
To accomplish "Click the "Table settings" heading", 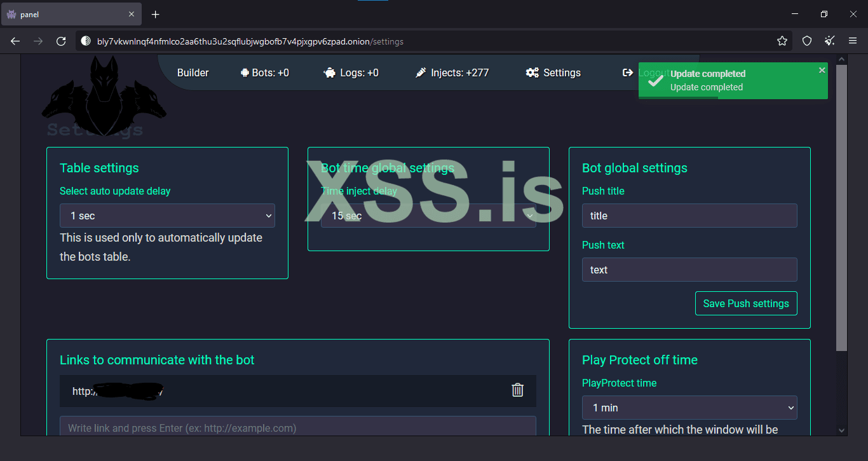I will click(x=99, y=168).
